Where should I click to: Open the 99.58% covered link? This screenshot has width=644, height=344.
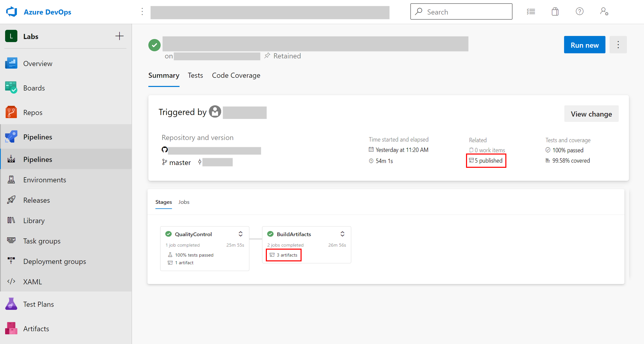568,161
